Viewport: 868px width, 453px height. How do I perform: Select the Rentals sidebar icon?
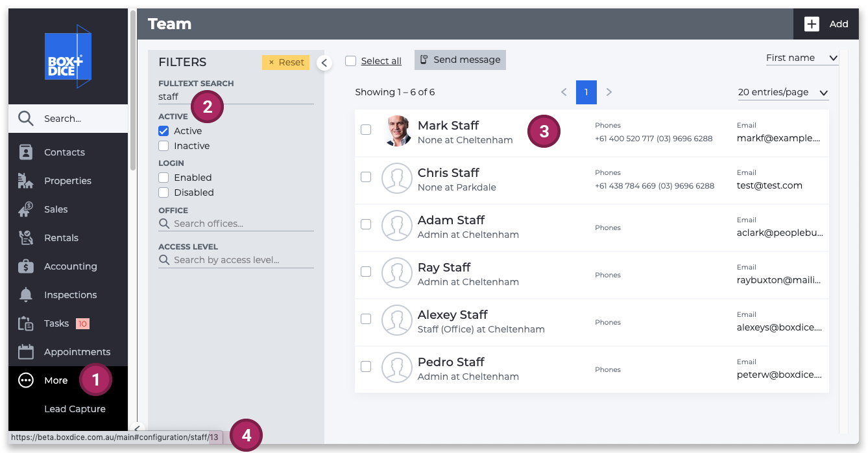click(26, 238)
